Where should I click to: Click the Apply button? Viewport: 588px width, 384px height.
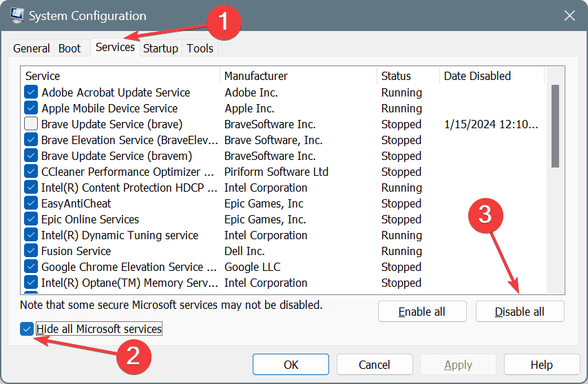(459, 365)
